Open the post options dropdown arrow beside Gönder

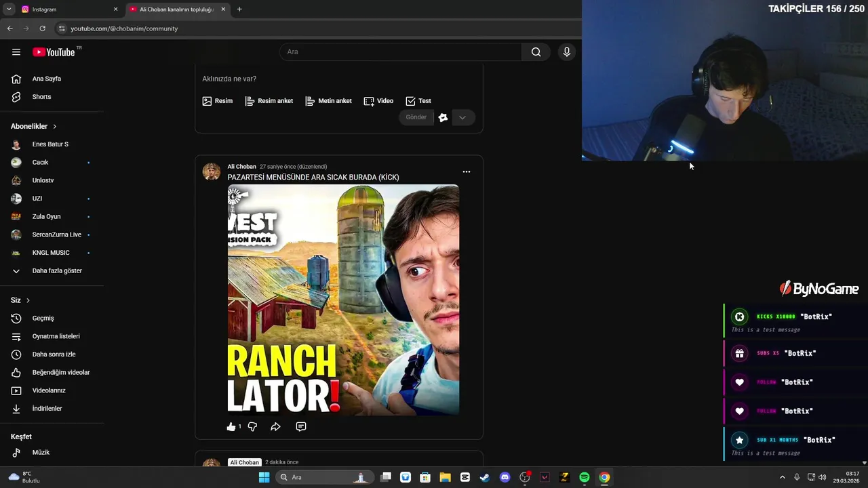click(x=462, y=117)
